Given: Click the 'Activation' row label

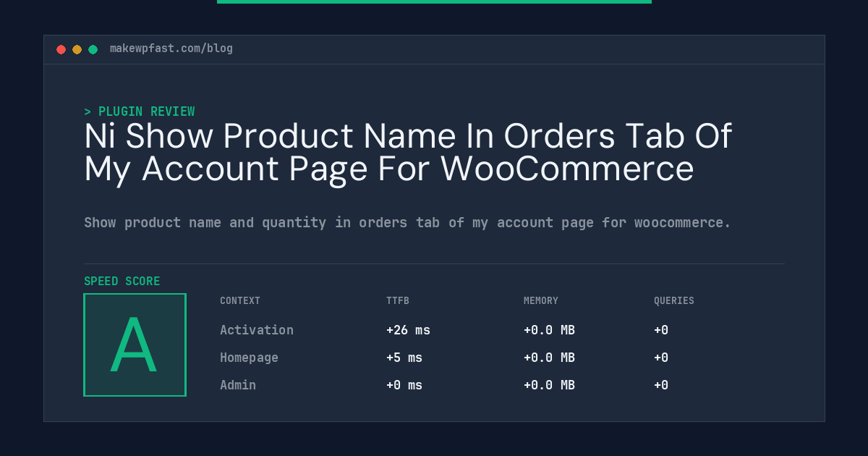Looking at the screenshot, I should click(257, 330).
